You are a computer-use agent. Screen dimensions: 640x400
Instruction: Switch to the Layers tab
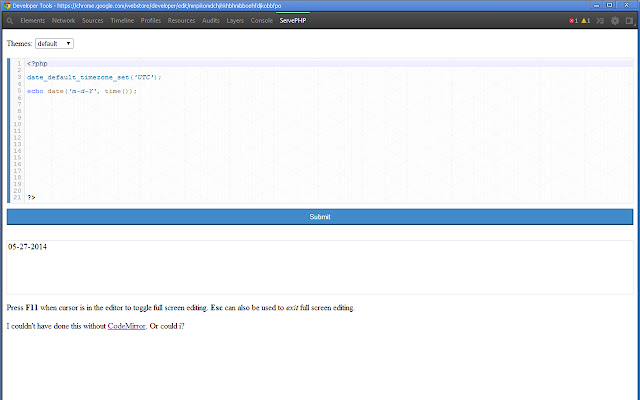(235, 20)
